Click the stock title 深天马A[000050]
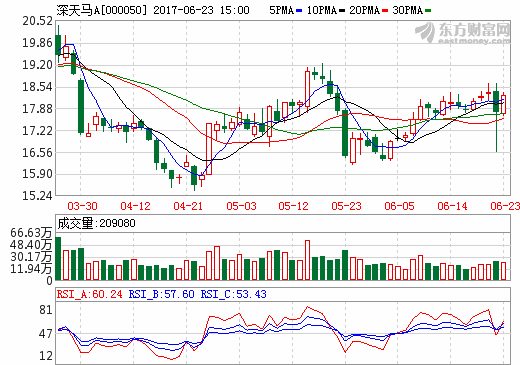Screen dimensions: 520x365 click(102, 10)
